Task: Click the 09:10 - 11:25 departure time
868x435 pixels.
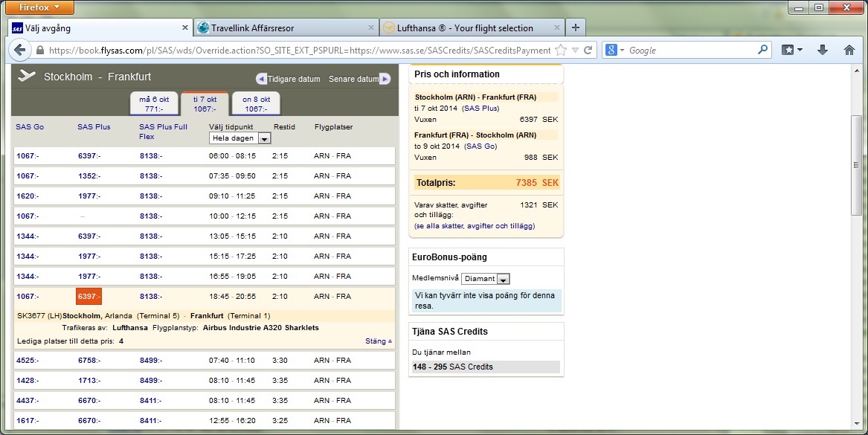Action: click(x=232, y=196)
